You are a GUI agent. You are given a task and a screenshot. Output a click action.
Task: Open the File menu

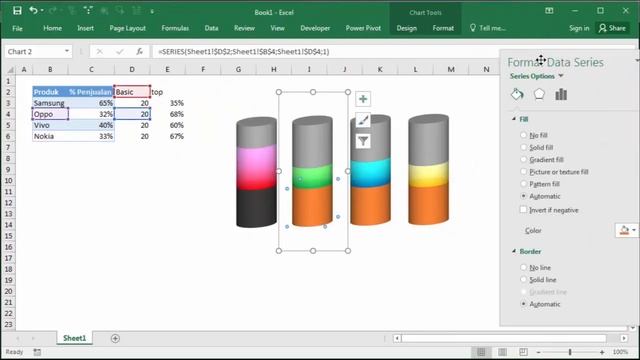[x=17, y=28]
